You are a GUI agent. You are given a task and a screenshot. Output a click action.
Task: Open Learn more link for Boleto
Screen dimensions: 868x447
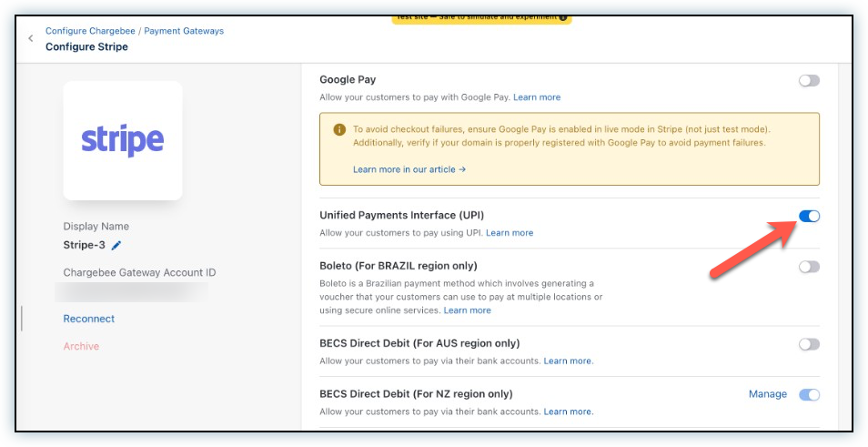[x=468, y=310]
